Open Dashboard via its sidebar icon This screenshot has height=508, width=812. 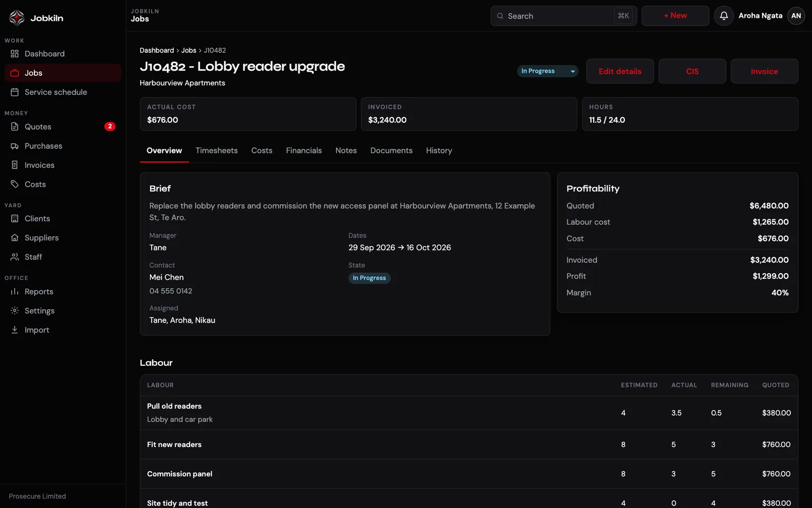tap(15, 54)
